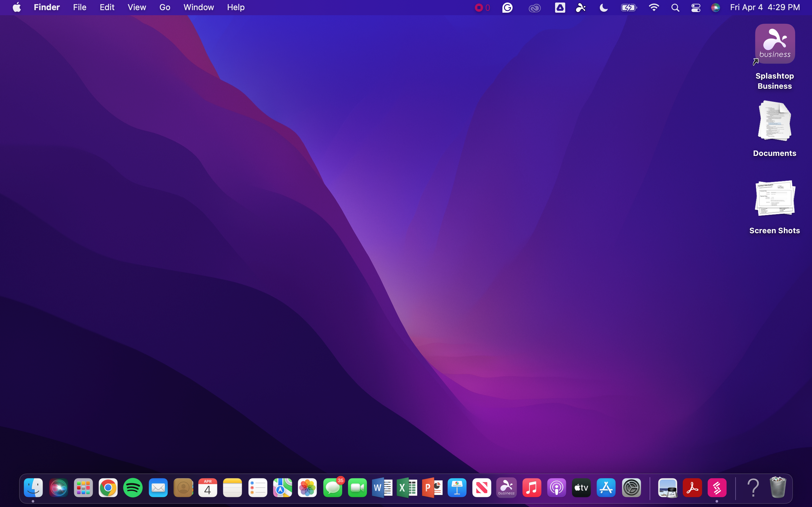Open Adobe Acrobat in the dock
The width and height of the screenshot is (812, 507).
[692, 488]
